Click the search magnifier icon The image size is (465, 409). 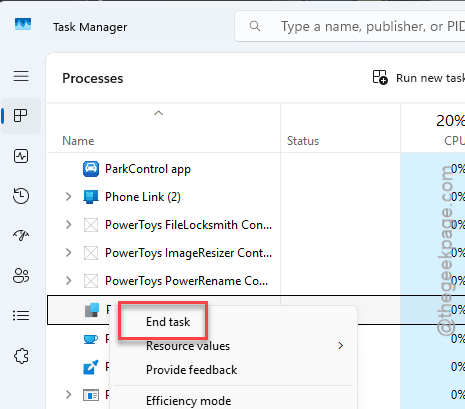(x=255, y=26)
